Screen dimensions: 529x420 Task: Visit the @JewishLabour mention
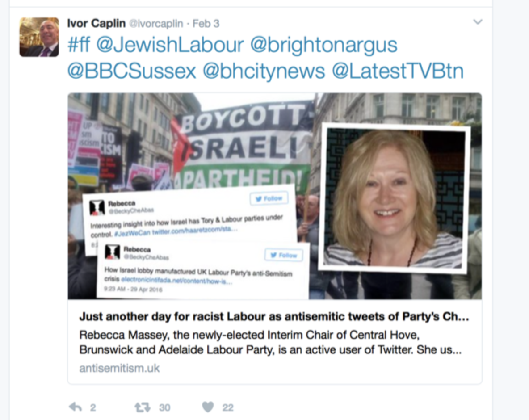[x=170, y=45]
